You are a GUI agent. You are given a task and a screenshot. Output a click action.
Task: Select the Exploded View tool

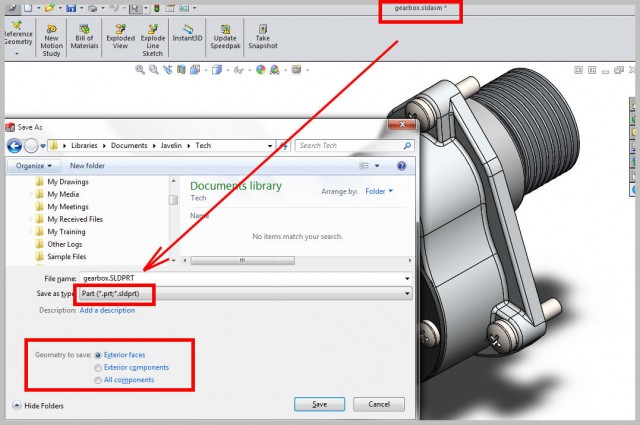tap(120, 36)
